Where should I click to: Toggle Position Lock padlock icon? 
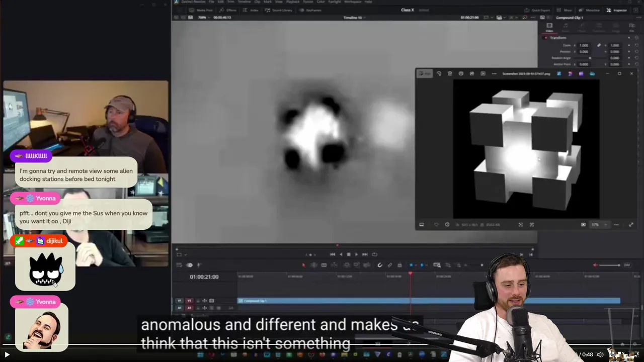pyautogui.click(x=399, y=265)
